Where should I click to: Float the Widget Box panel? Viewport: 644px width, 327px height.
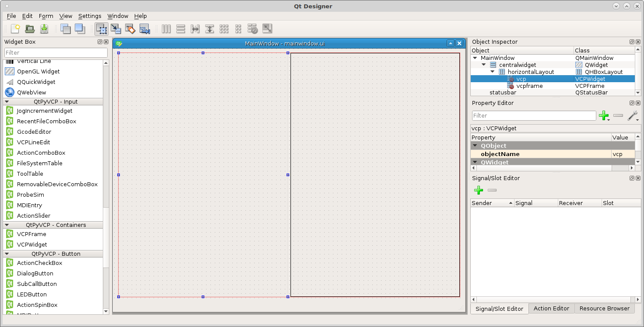100,42
